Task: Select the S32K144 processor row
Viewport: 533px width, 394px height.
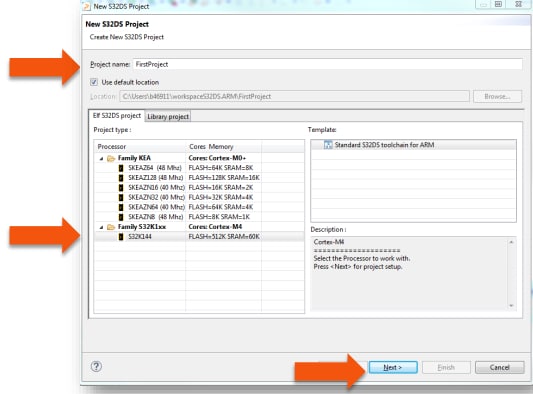Action: (x=199, y=237)
